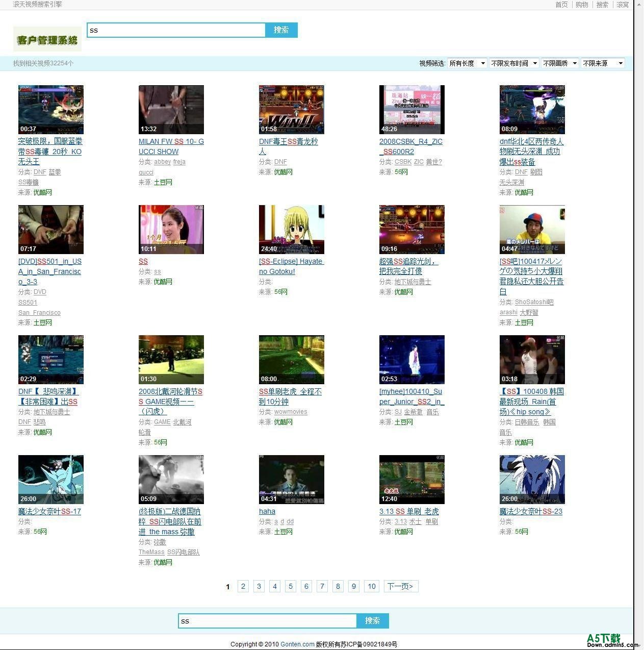Expand the 不限发布时间 publish time dropdown
Screen dimensions: 644x650
pyautogui.click(x=514, y=63)
